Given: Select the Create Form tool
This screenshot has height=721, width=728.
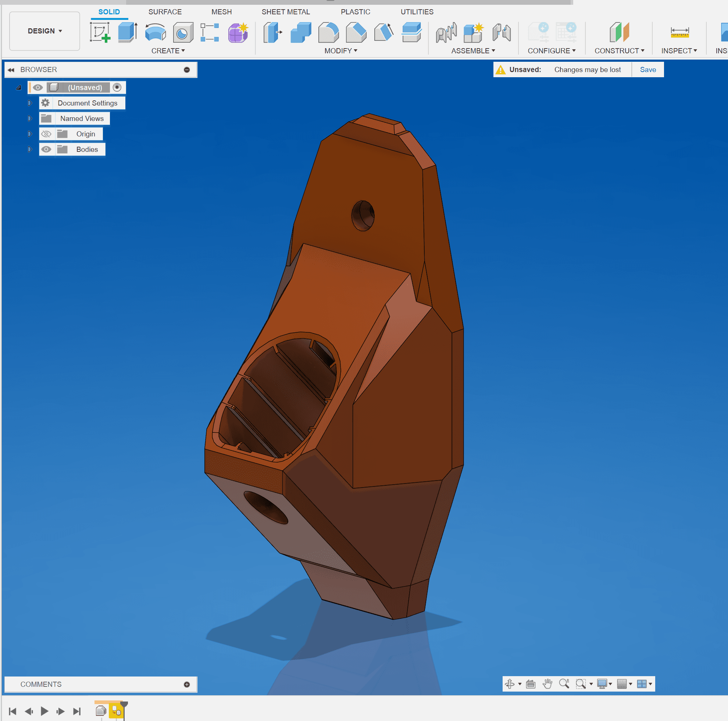Looking at the screenshot, I should pyautogui.click(x=238, y=32).
